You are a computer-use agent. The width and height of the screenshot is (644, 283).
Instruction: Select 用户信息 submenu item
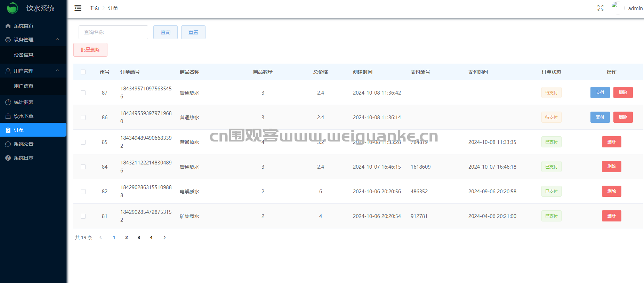pyautogui.click(x=24, y=86)
